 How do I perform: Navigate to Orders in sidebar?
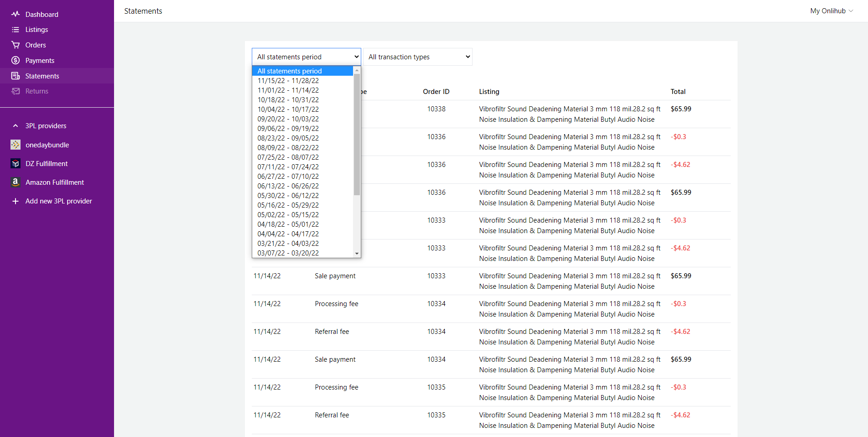(36, 45)
